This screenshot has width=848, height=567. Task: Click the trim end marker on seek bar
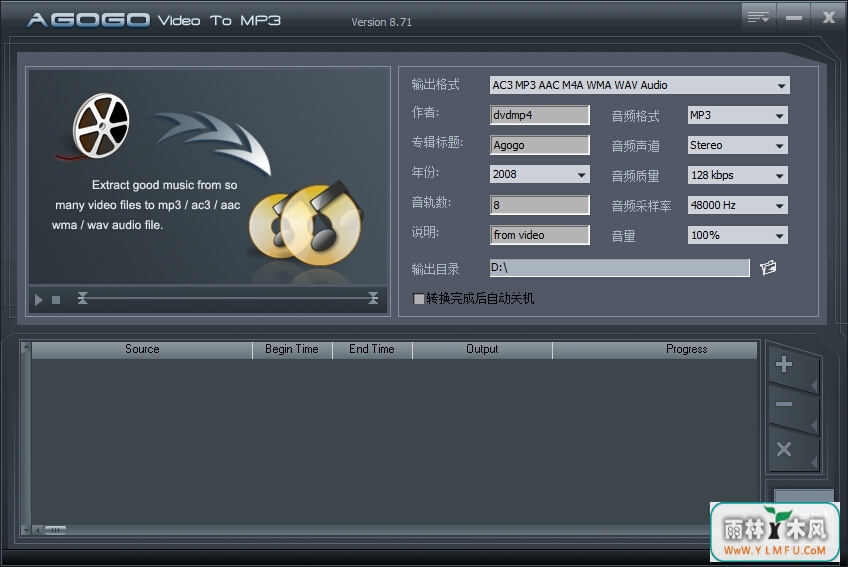click(x=373, y=298)
